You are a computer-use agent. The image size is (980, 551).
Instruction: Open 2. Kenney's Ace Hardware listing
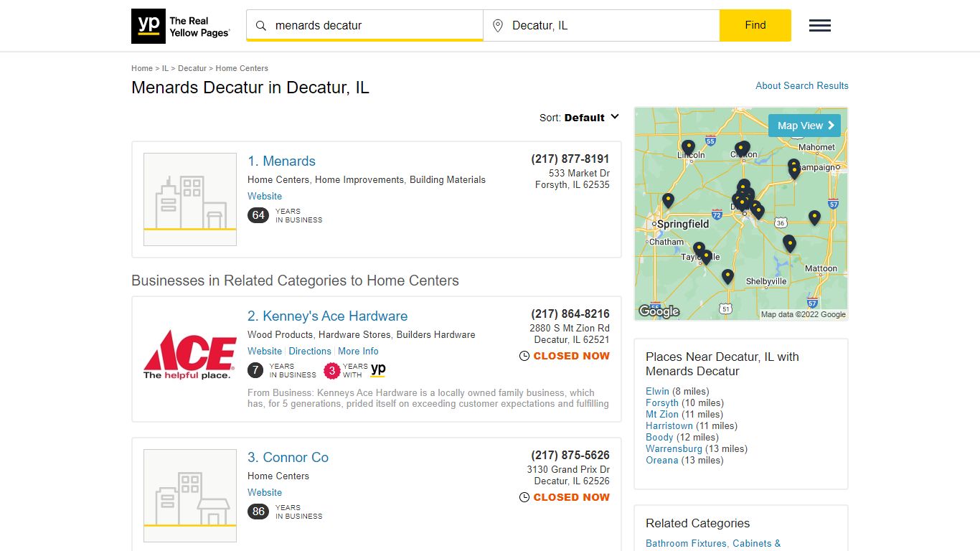point(327,316)
